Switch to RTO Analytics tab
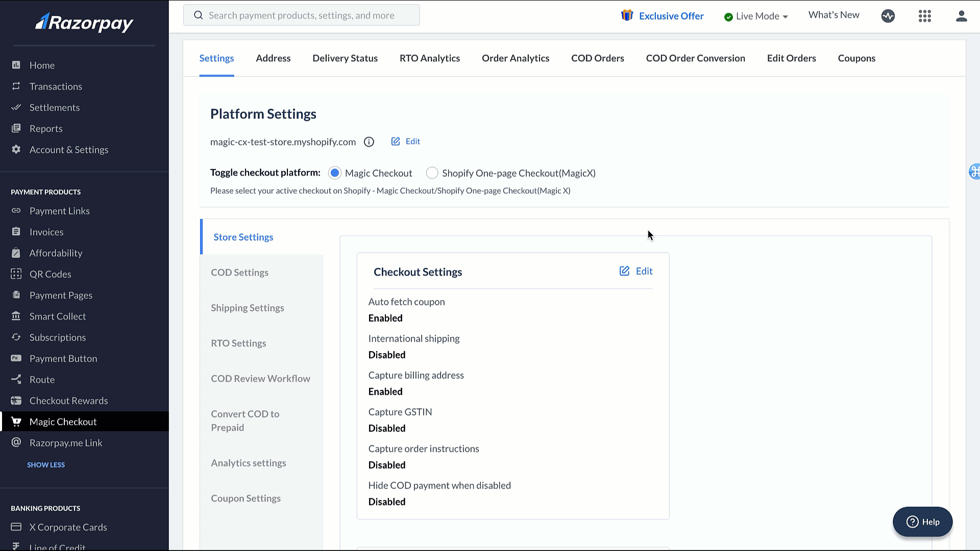The height and width of the screenshot is (551, 980). point(429,58)
